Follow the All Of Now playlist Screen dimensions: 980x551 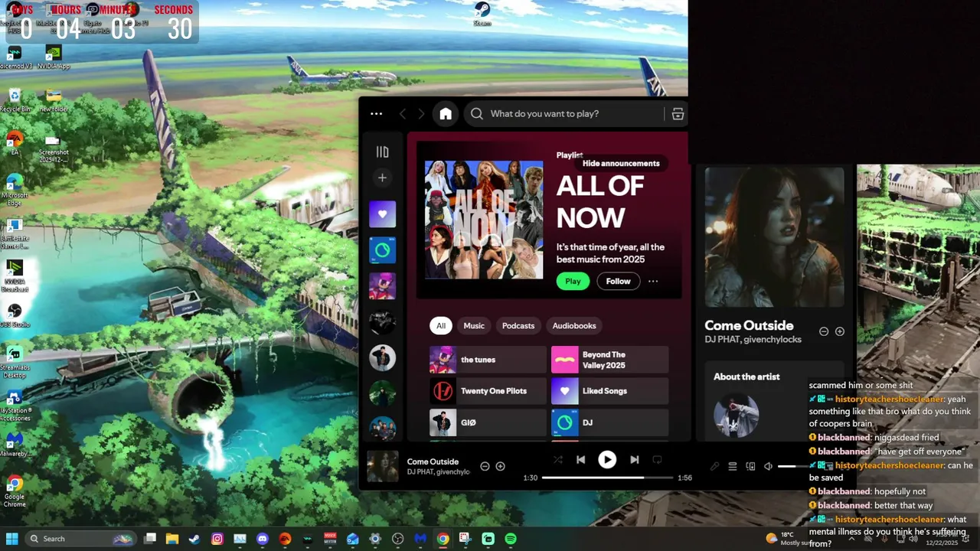618,281
